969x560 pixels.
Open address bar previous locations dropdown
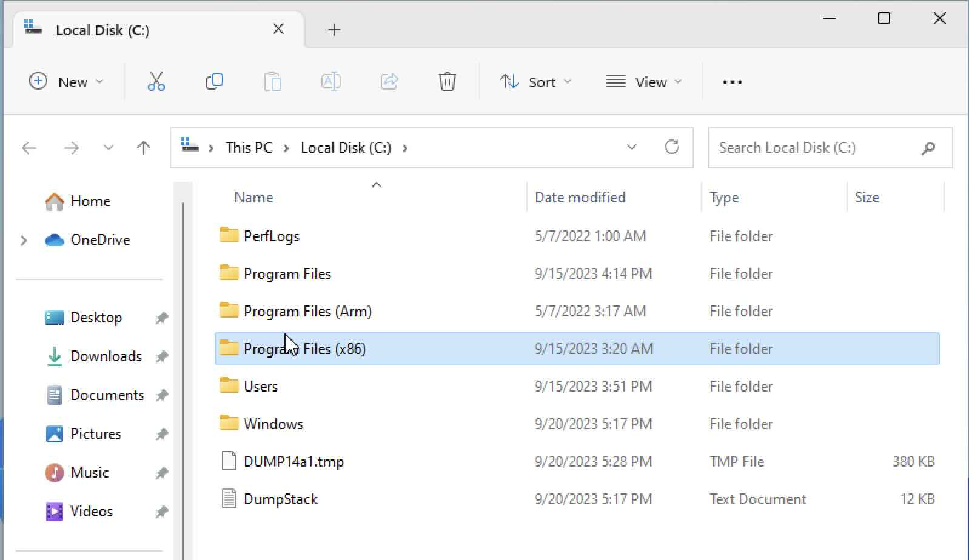pyautogui.click(x=631, y=147)
